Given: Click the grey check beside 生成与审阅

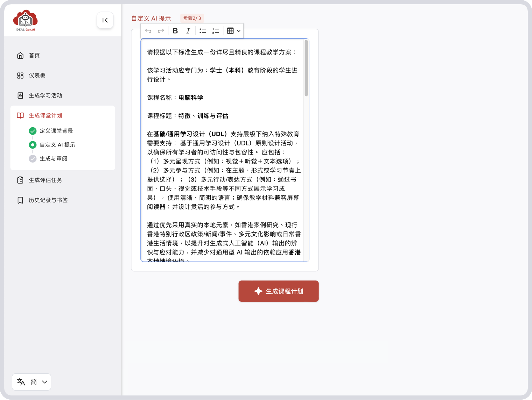Looking at the screenshot, I should [x=33, y=159].
